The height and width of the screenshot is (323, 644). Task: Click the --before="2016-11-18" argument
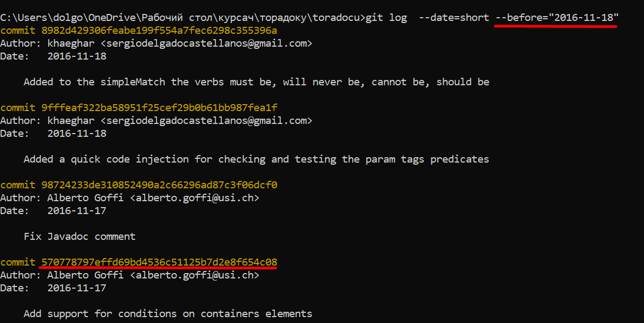pos(557,18)
